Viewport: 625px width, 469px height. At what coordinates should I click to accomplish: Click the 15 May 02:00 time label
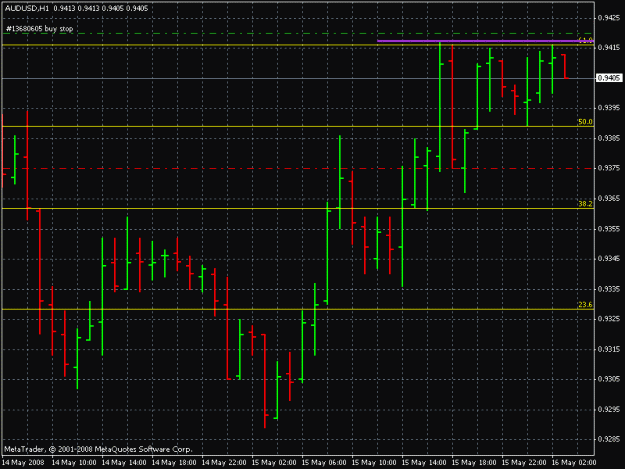274,463
